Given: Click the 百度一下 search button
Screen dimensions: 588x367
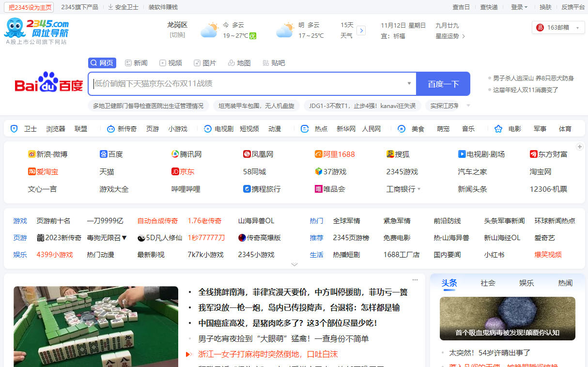Looking at the screenshot, I should tap(443, 84).
